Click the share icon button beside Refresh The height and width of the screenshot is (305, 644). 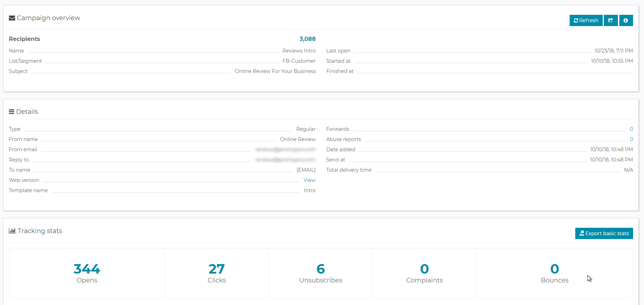coord(611,20)
